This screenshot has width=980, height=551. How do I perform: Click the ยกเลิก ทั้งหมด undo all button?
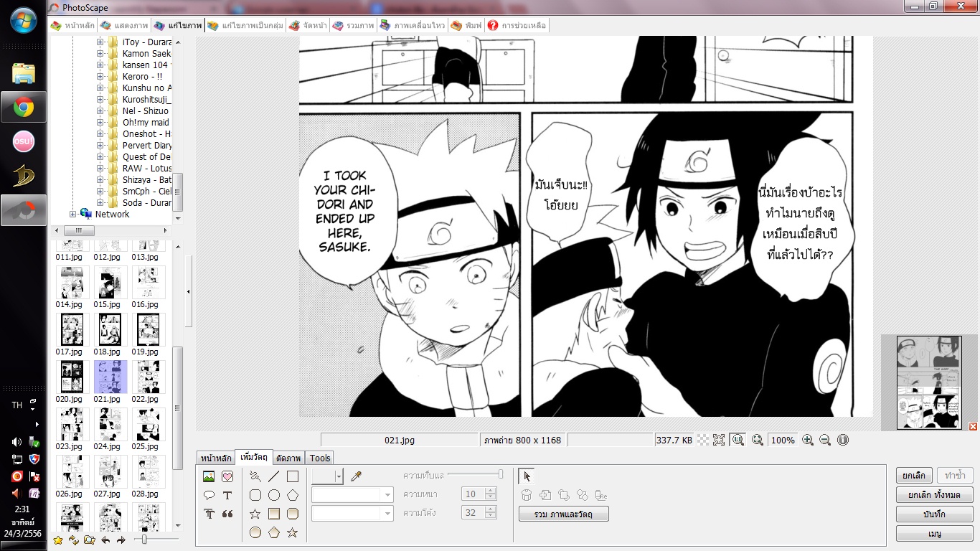tap(935, 494)
